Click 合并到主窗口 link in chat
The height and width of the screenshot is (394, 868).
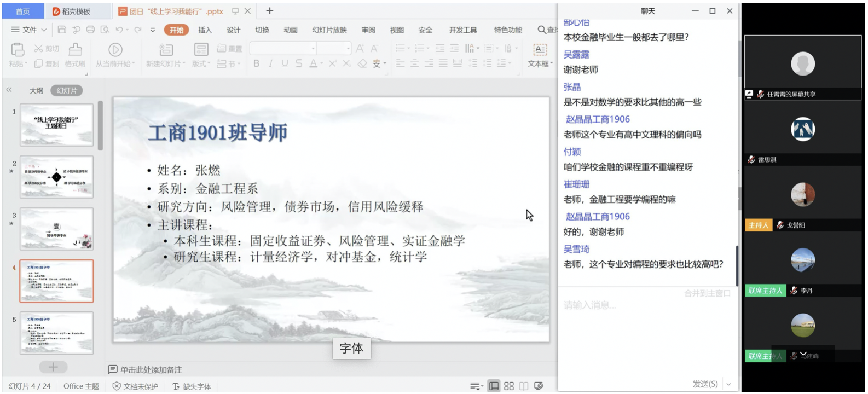707,293
